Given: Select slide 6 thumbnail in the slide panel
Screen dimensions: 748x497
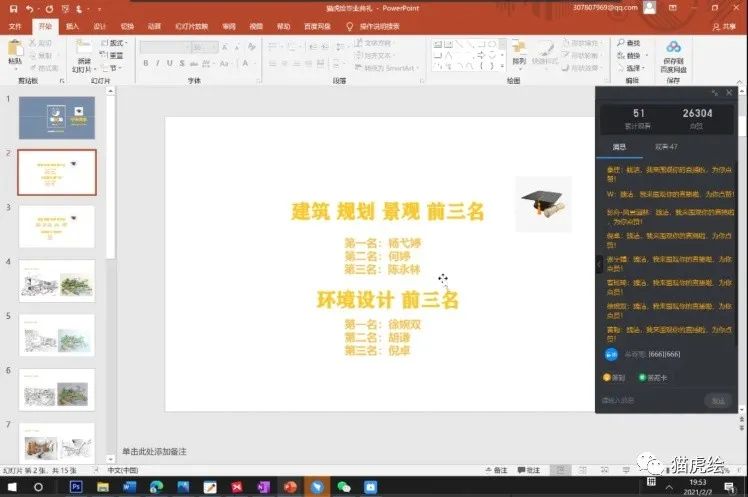Looking at the screenshot, I should pyautogui.click(x=57, y=390).
